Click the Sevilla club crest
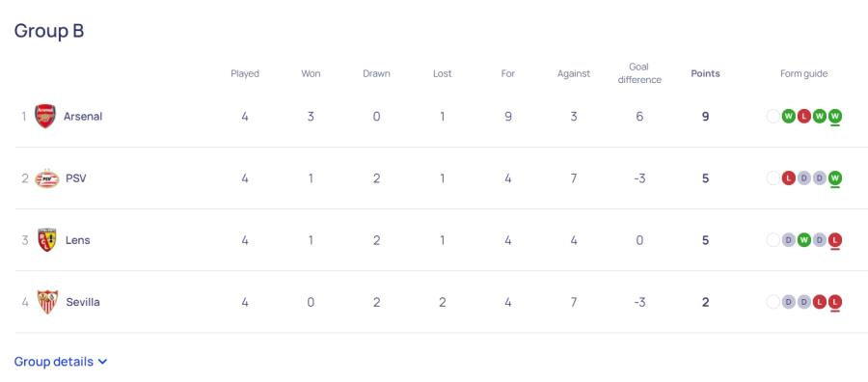The width and height of the screenshot is (868, 382). [x=47, y=302]
